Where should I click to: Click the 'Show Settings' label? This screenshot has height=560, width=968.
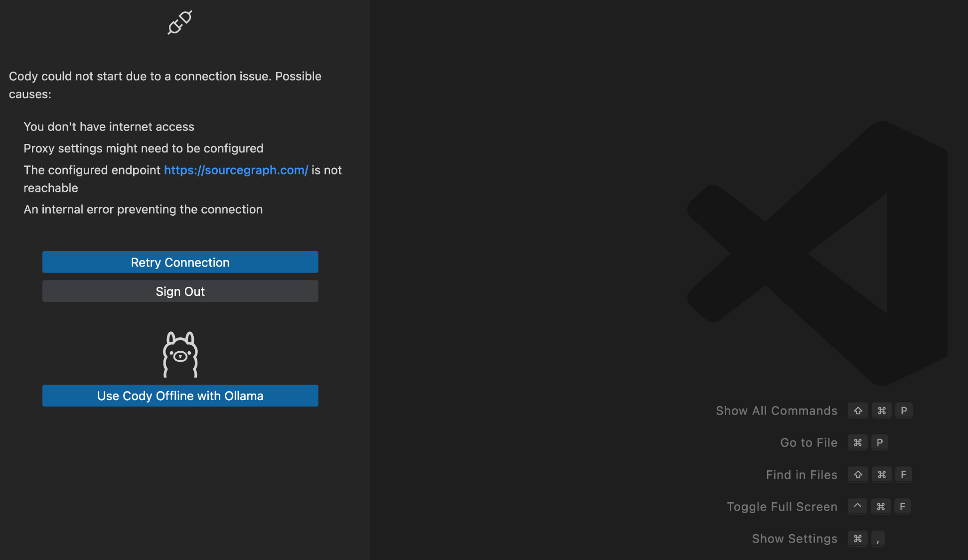click(795, 539)
